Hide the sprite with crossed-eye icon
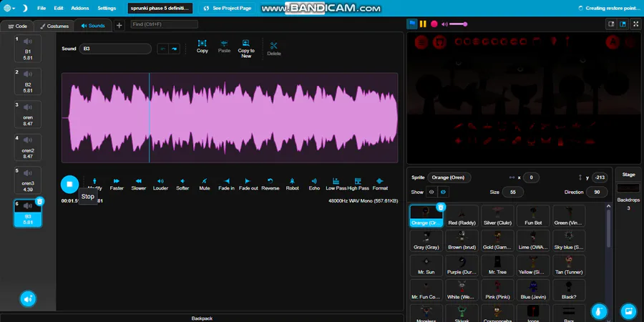The height and width of the screenshot is (322, 644). (443, 192)
